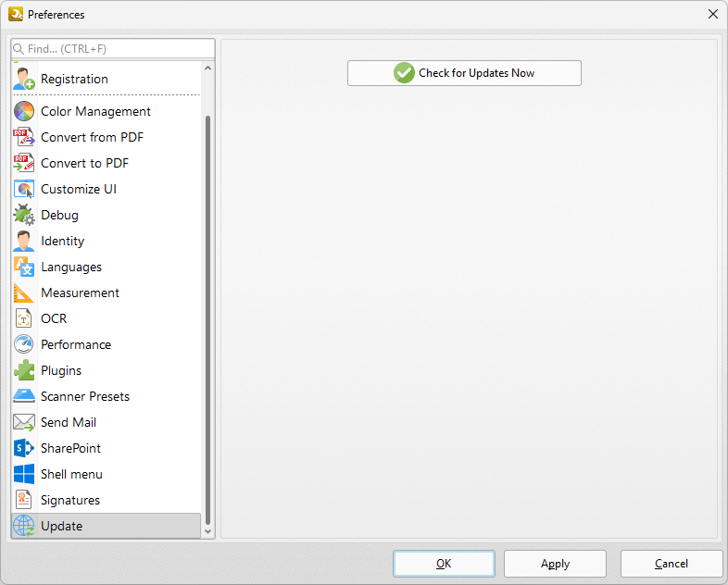Open Send Mail preferences
728x585 pixels.
[107, 422]
